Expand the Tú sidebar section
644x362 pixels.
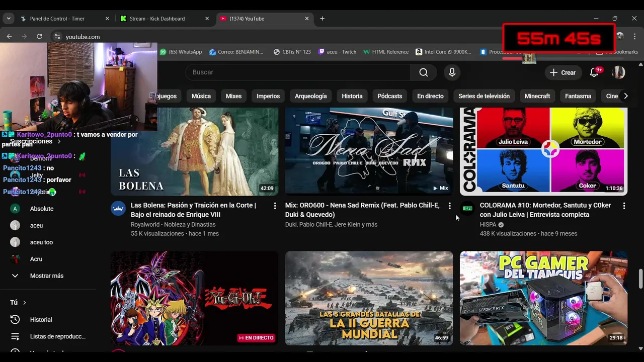18,302
